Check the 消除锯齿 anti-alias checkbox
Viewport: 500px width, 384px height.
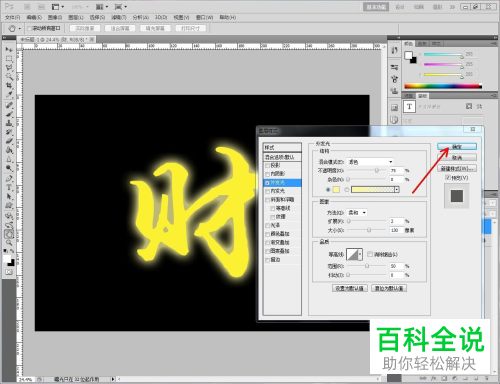(370, 254)
